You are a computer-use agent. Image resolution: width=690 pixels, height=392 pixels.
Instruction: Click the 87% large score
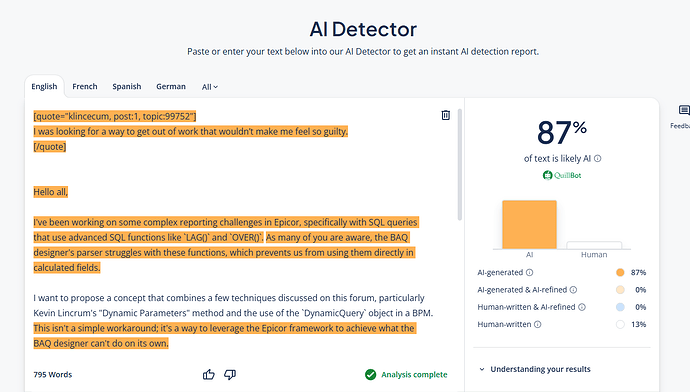562,132
